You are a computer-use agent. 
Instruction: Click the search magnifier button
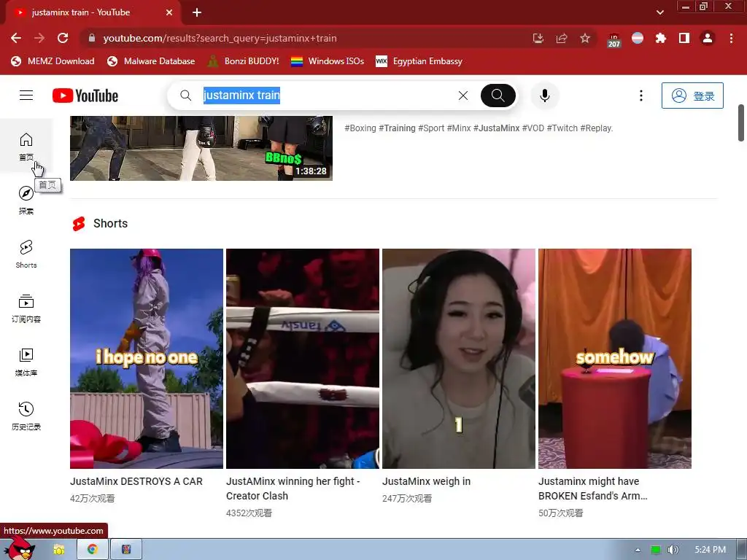[498, 96]
